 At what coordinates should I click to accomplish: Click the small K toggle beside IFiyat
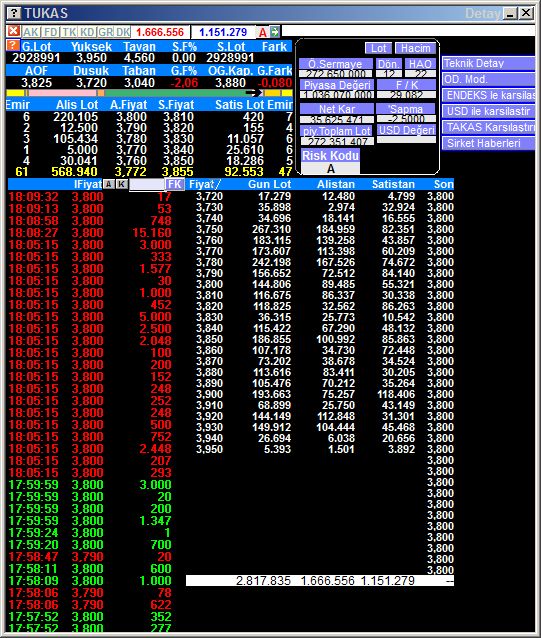(x=122, y=184)
